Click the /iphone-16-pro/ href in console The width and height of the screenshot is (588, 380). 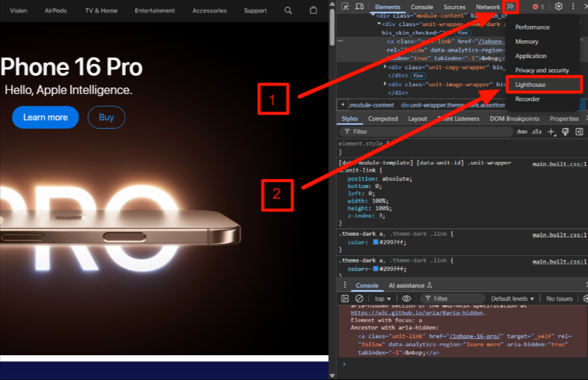coord(474,336)
